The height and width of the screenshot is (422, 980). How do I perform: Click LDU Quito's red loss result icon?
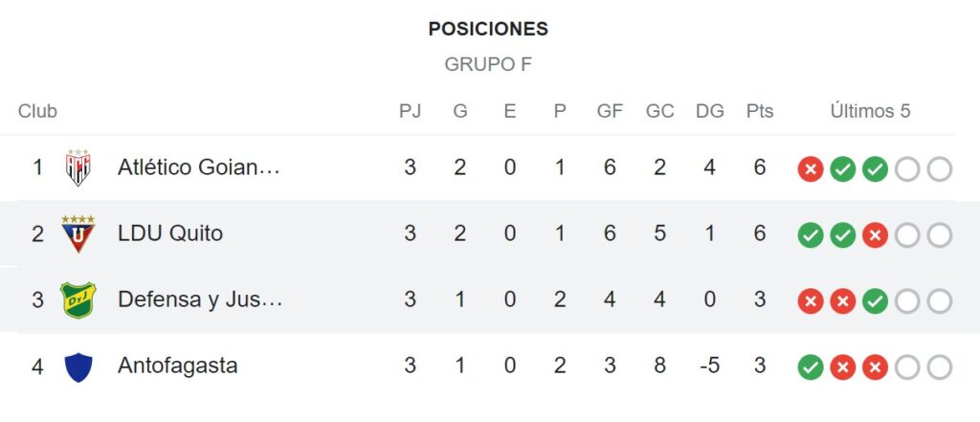[875, 235]
